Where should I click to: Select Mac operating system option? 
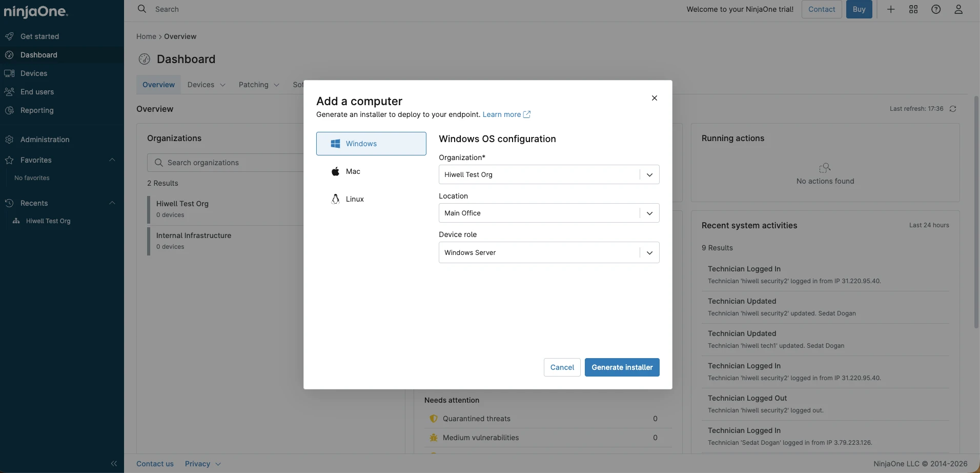point(371,171)
